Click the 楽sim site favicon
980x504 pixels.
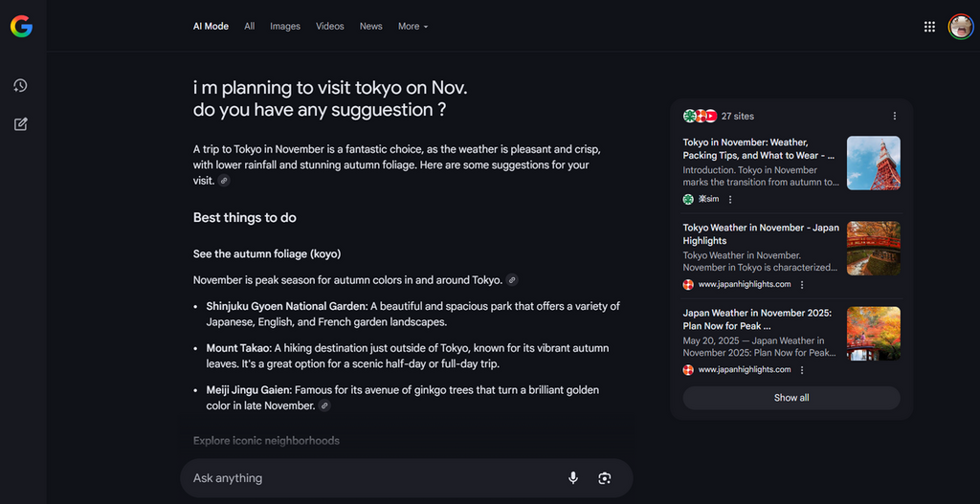(688, 199)
